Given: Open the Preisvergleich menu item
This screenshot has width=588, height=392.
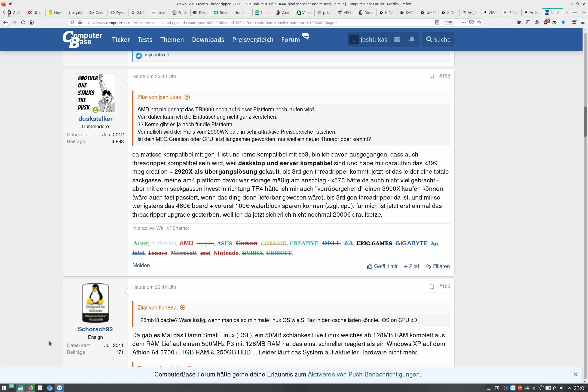Looking at the screenshot, I should pos(253,40).
